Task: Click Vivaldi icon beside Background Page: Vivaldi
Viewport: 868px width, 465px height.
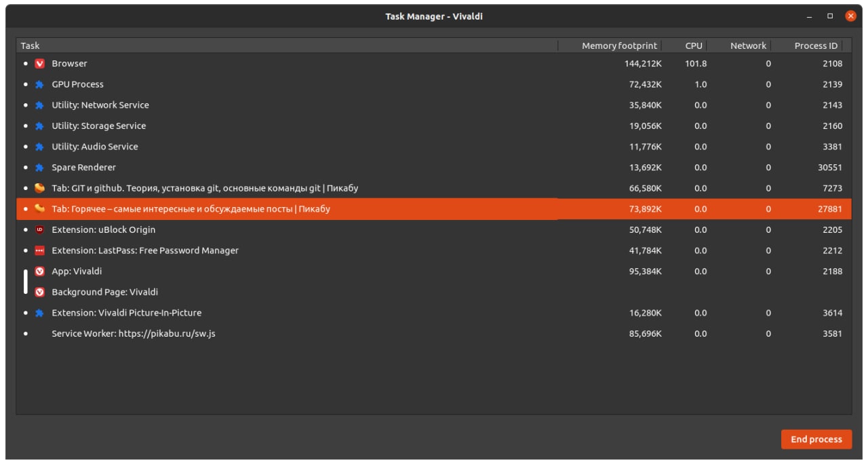Action: coord(39,292)
